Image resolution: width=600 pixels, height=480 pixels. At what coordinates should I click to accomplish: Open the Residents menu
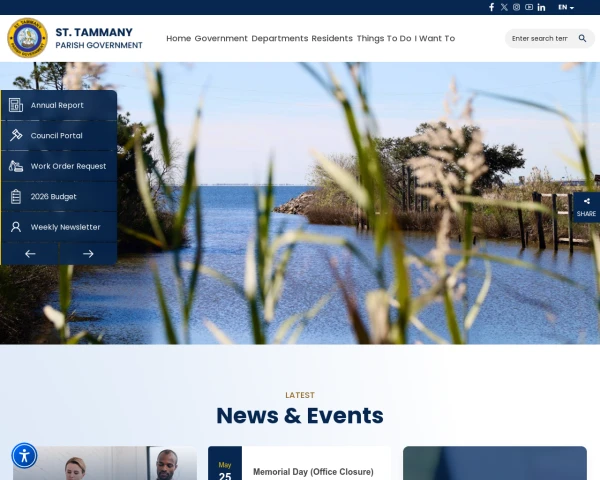tap(332, 38)
